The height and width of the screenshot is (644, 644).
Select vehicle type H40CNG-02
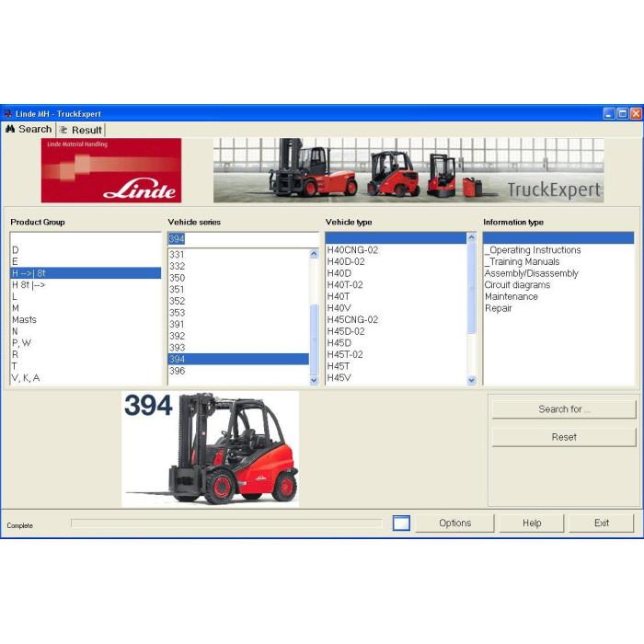coord(396,249)
